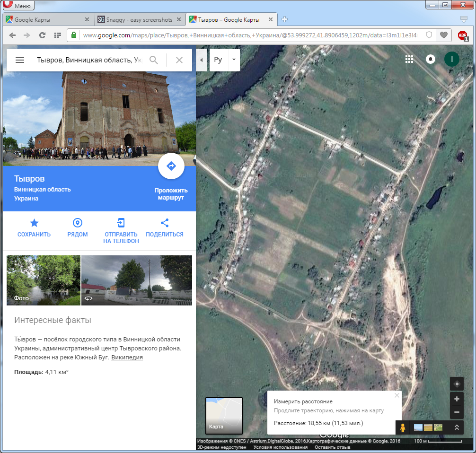This screenshot has width=476, height=453.
Task: Click Проложить маршрут label
Action: tap(171, 194)
